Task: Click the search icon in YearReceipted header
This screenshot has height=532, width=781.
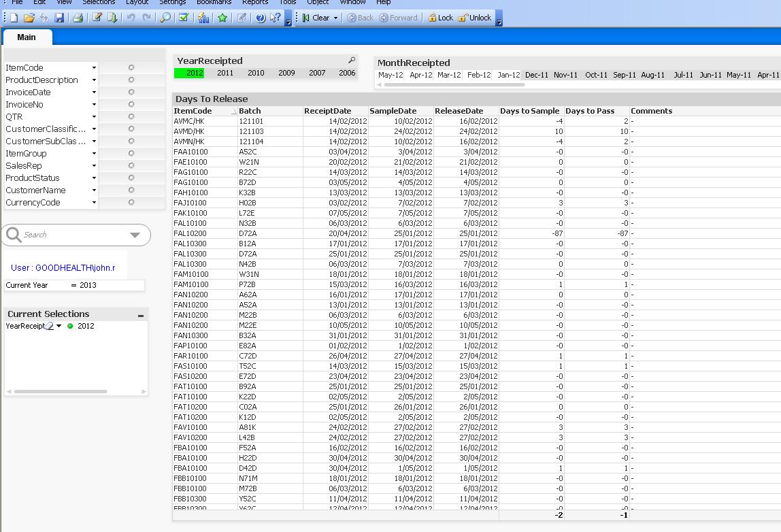Action: [352, 61]
